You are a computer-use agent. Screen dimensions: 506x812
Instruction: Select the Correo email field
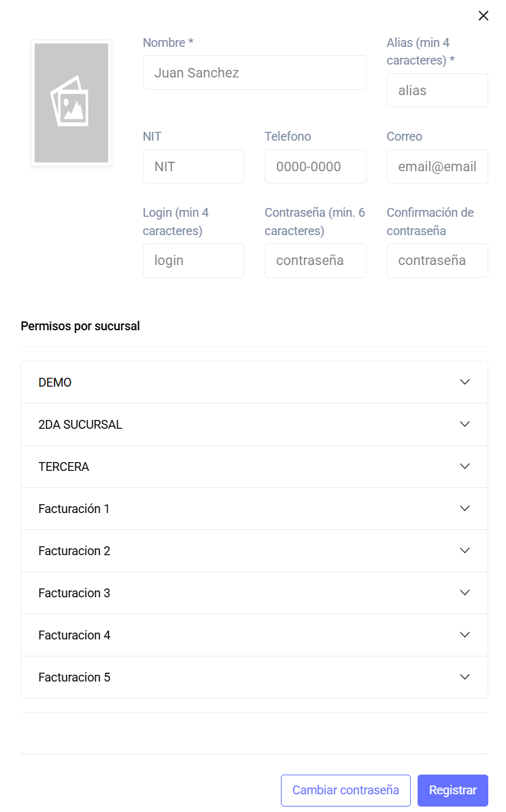pyautogui.click(x=437, y=166)
